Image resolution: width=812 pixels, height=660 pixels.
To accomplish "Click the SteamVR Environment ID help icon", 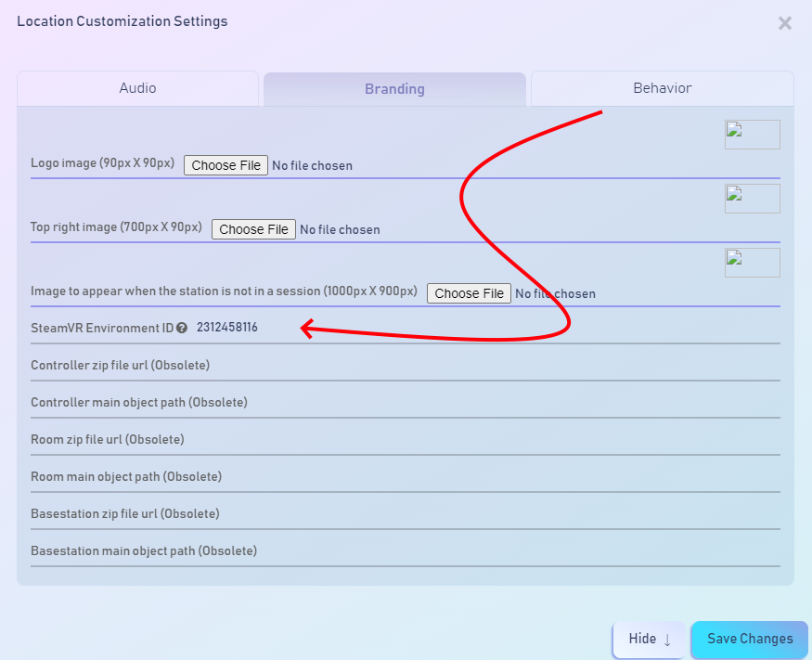I will point(182,328).
